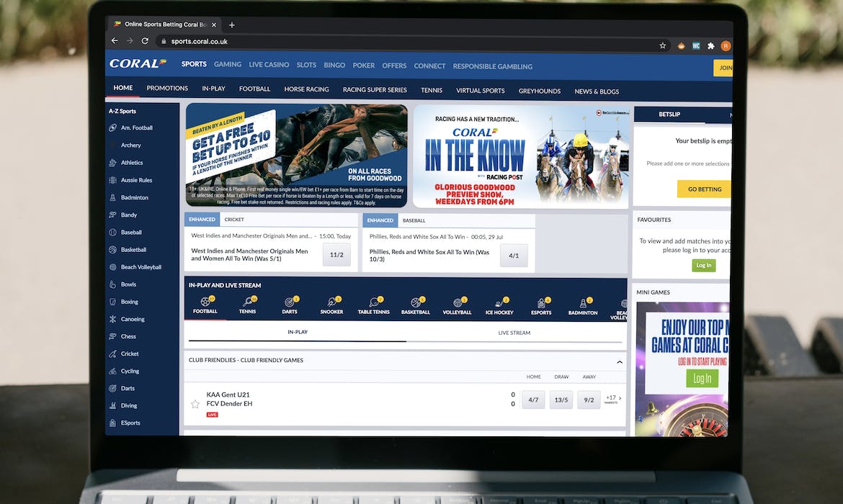Image resolution: width=843 pixels, height=504 pixels.
Task: Open the Bowls sidebar icon
Action: pos(112,284)
